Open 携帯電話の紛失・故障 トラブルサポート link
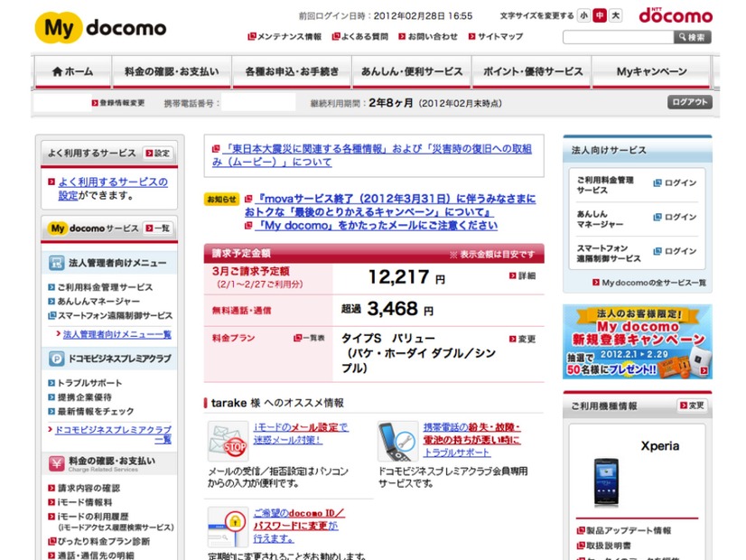Viewport: 746px width, 560px height. [472, 440]
